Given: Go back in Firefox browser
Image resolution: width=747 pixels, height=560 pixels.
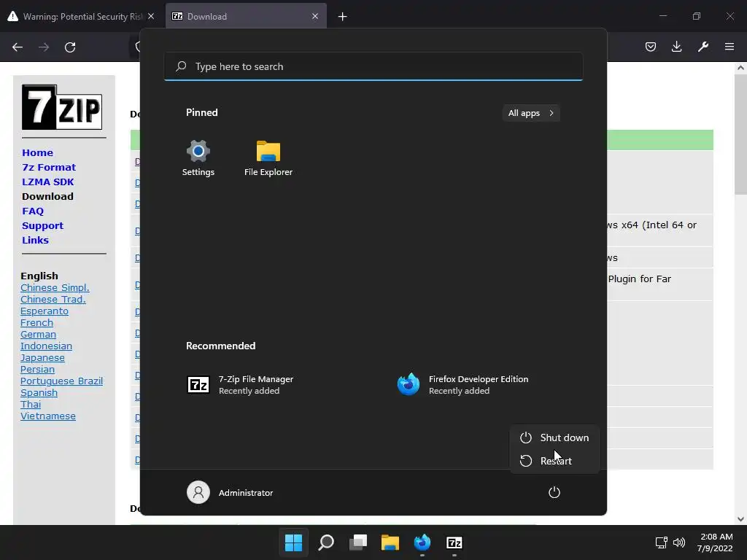Looking at the screenshot, I should pos(18,47).
